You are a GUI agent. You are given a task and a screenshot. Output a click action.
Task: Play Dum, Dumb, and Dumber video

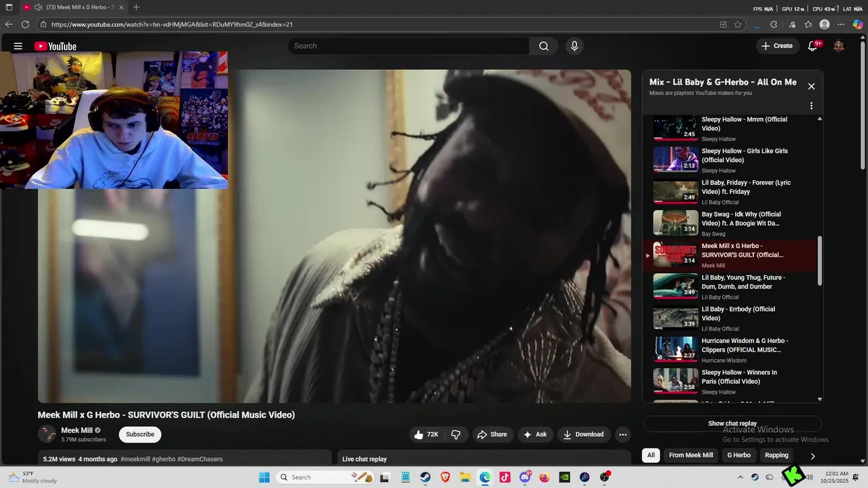pyautogui.click(x=729, y=287)
